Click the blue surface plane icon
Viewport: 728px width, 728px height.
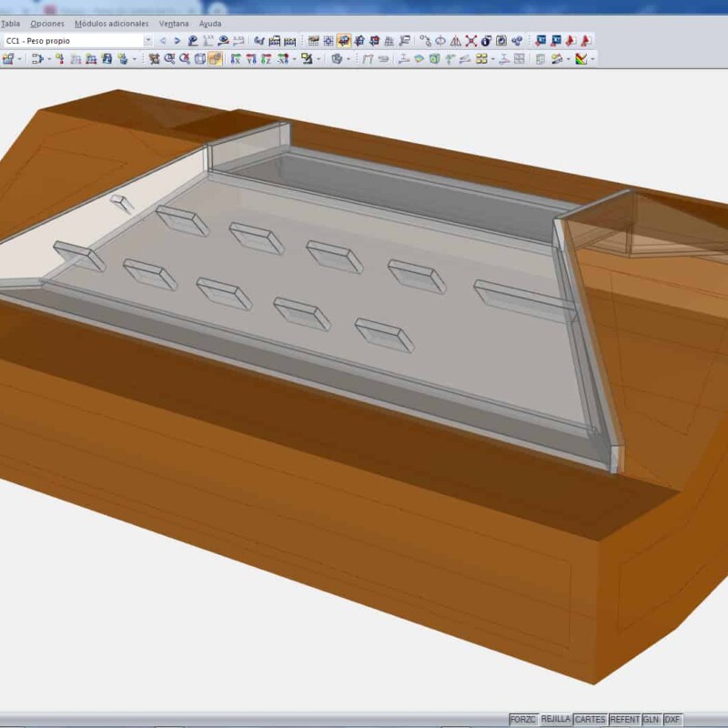420,59
